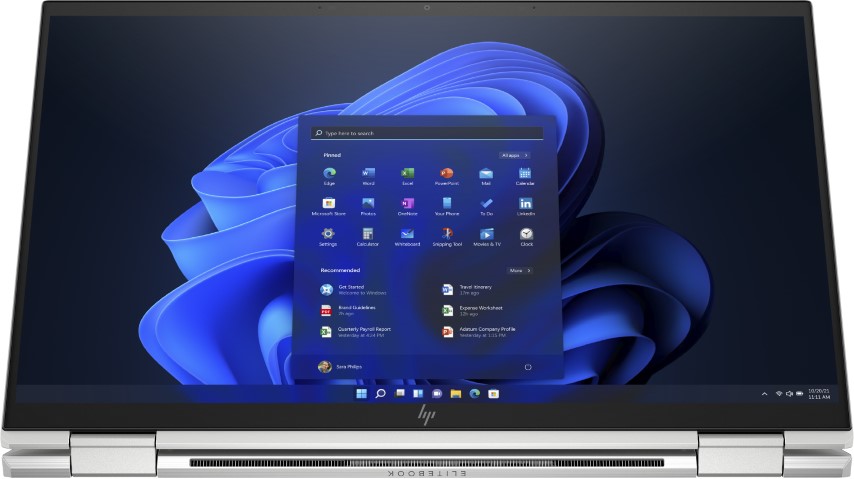Launch Snipping Tool
Screen dimensions: 854x479
447,237
